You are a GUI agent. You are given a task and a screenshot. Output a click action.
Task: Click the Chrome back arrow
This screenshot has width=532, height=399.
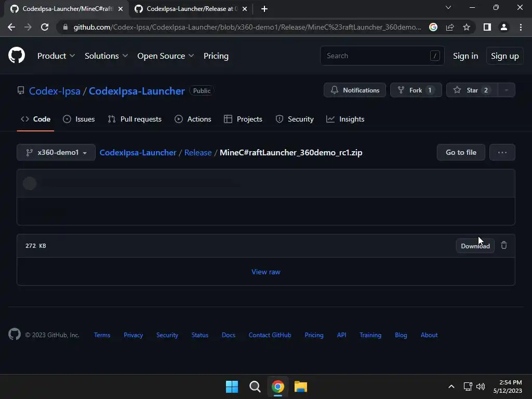click(11, 27)
